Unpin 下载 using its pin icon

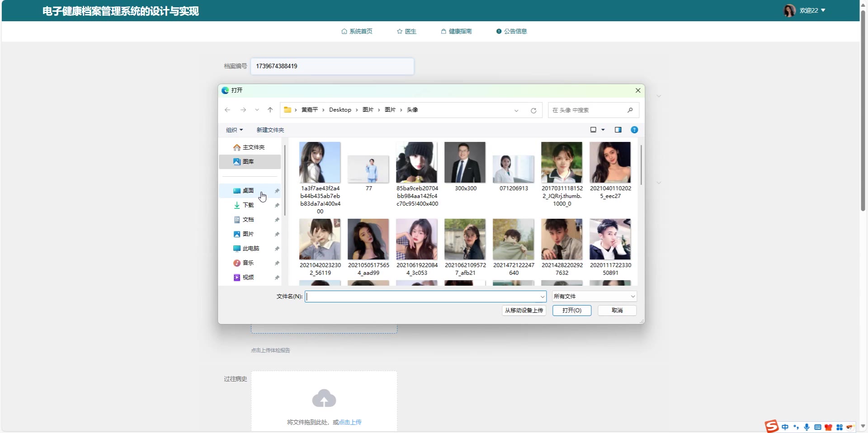point(277,205)
